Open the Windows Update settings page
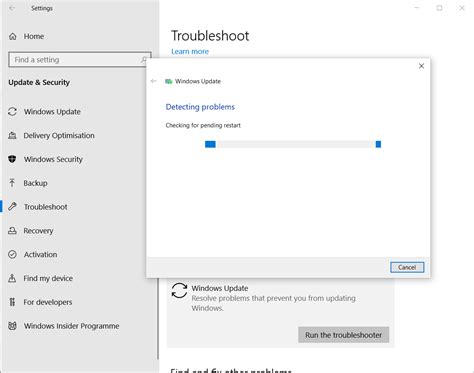Viewport: 474px width, 373px height. tap(52, 112)
